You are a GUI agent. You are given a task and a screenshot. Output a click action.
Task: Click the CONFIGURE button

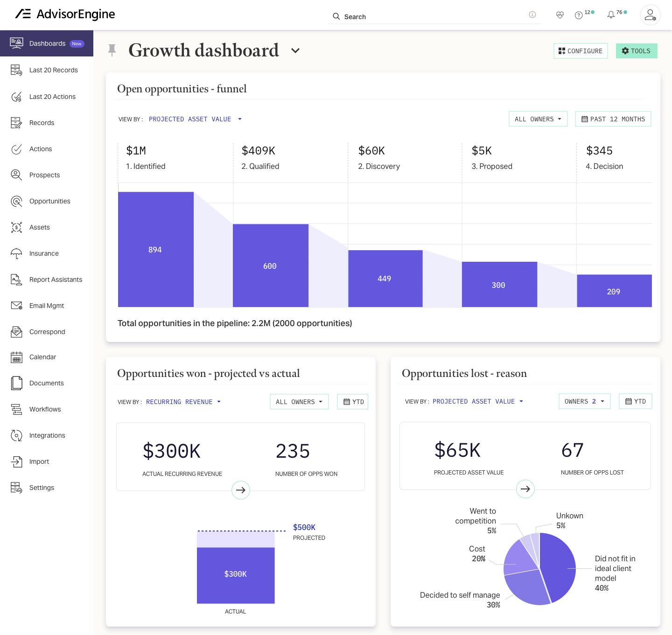[x=581, y=51]
